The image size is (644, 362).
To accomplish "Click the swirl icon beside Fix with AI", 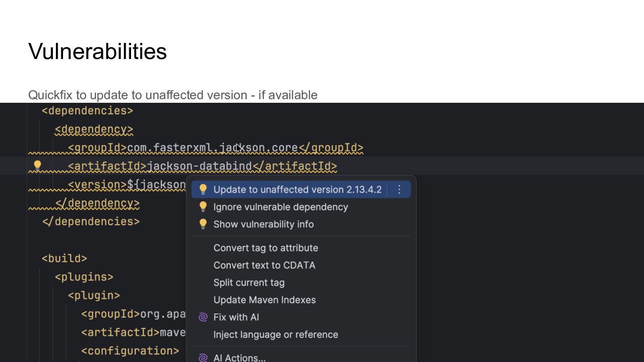I will coord(203,317).
